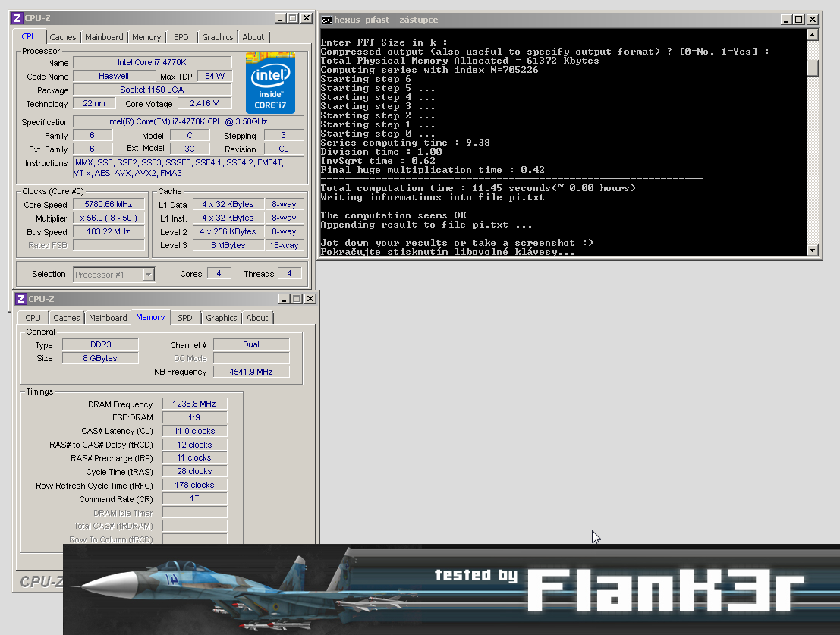Open the Processor #1 selection dropdown
The image size is (840, 635).
coord(149,275)
